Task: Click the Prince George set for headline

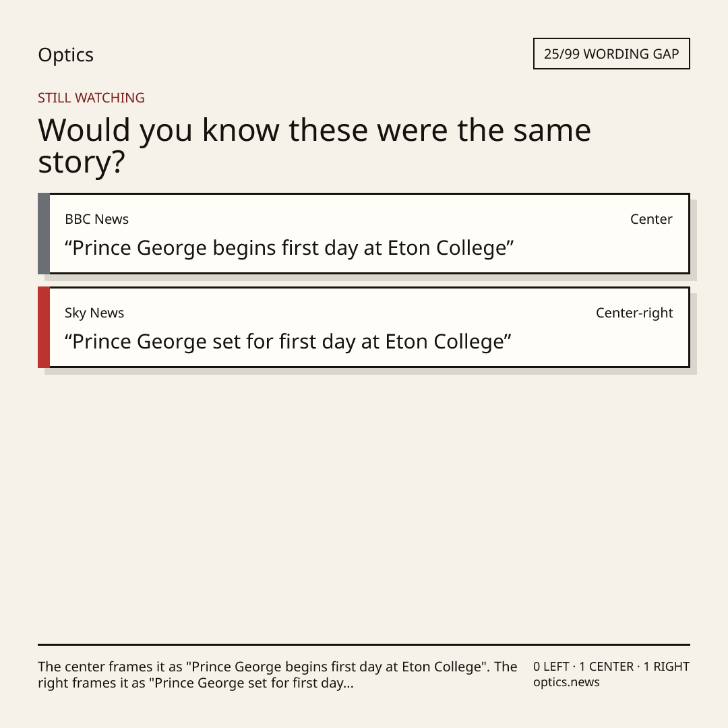Action: (288, 342)
